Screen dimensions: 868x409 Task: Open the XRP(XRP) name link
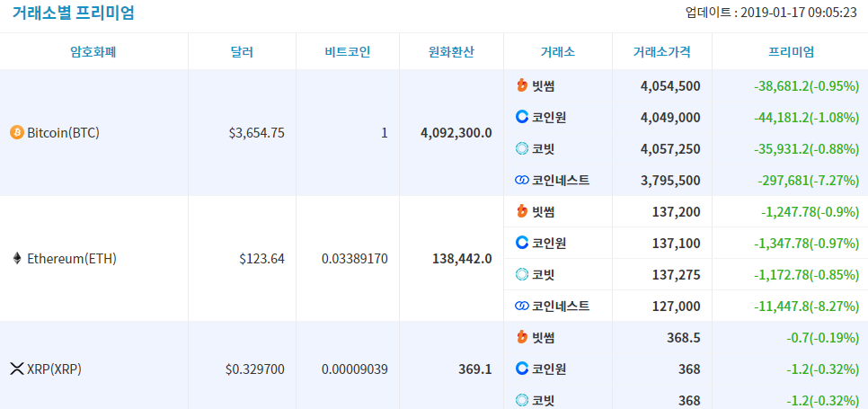tap(54, 369)
